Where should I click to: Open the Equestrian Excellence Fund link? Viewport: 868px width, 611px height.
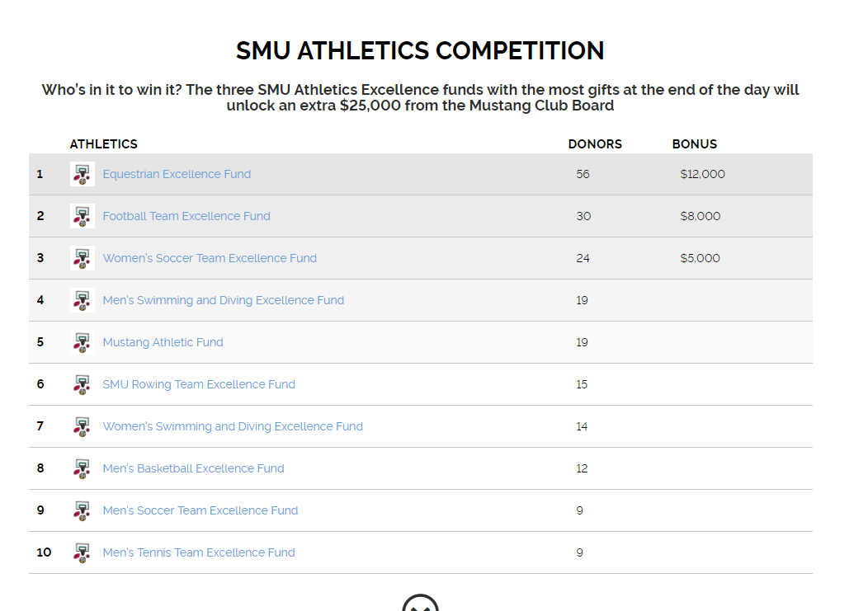pos(177,174)
